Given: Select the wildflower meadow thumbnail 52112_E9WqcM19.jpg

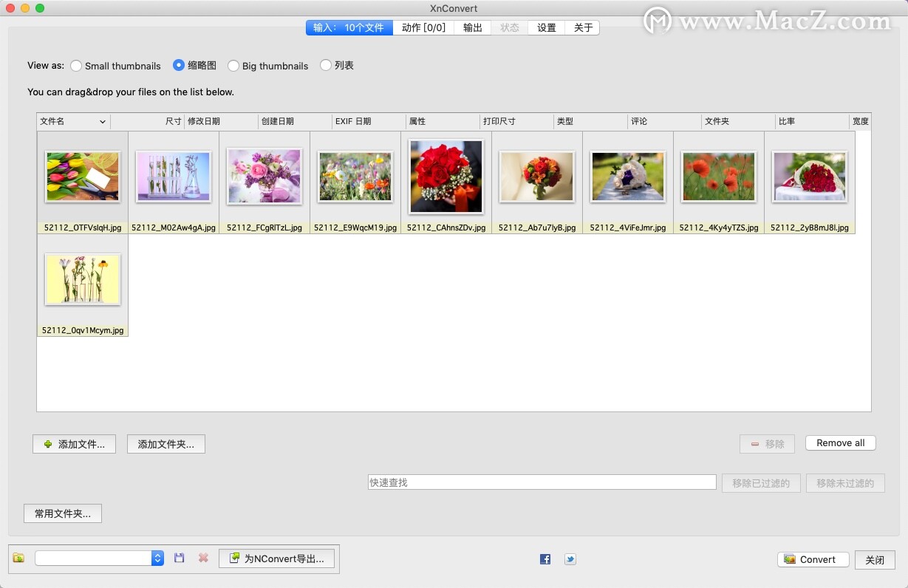Looking at the screenshot, I should (355, 177).
